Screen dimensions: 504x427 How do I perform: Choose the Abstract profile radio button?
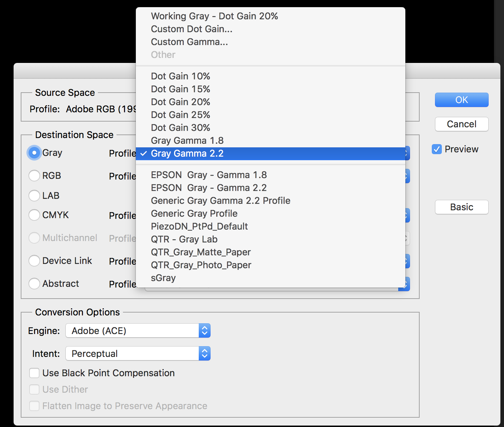point(34,284)
